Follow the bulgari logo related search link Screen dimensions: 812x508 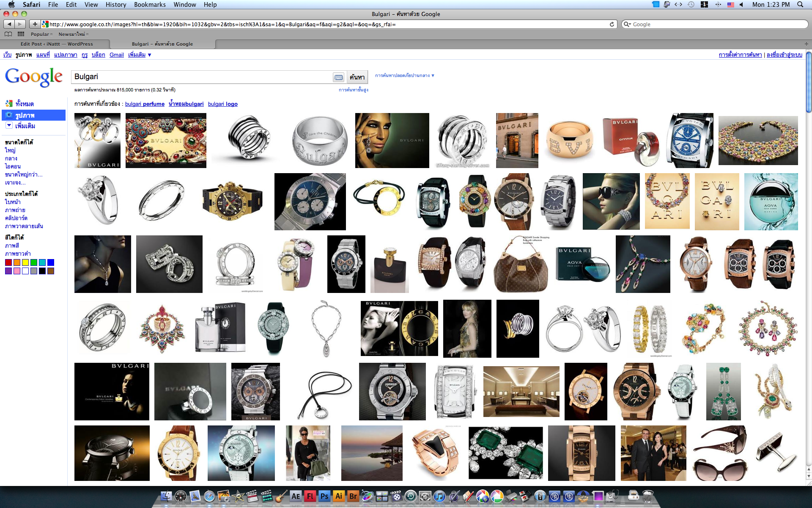[x=223, y=104]
